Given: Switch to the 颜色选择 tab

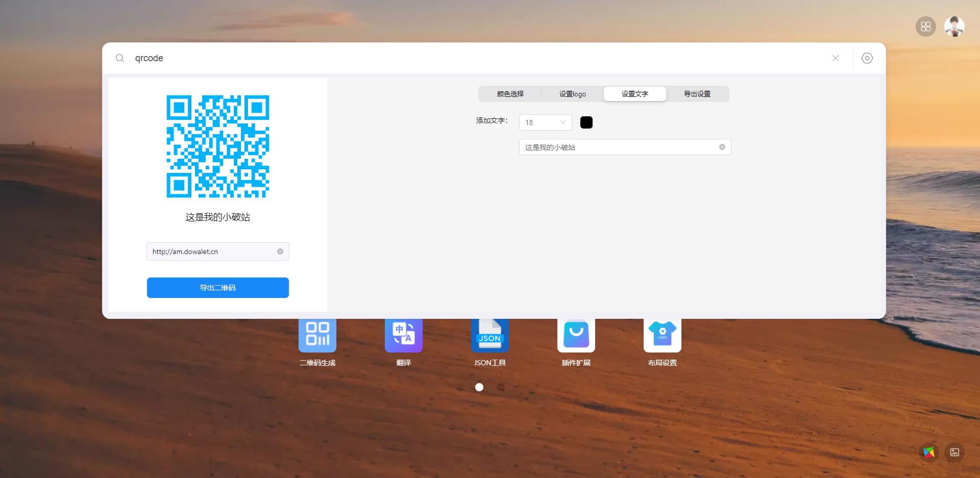Looking at the screenshot, I should (510, 94).
